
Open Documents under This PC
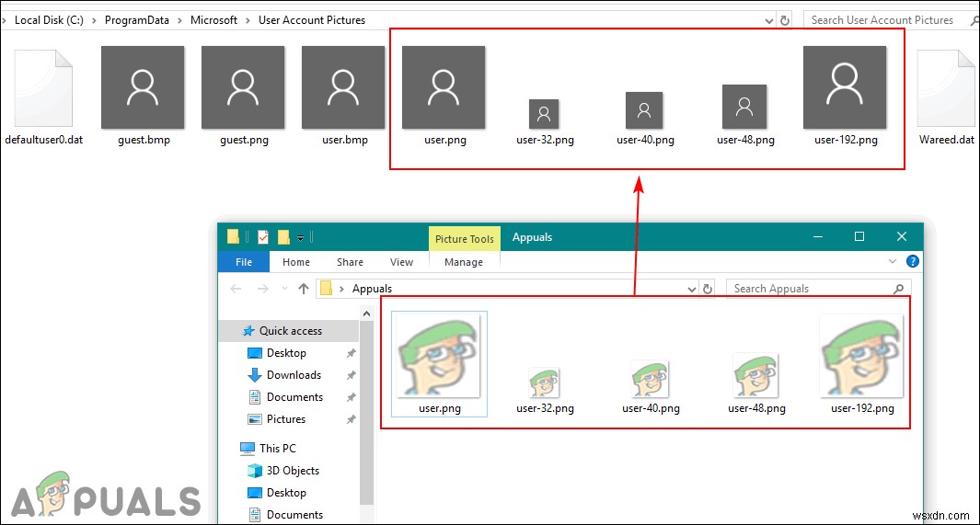coord(294,514)
